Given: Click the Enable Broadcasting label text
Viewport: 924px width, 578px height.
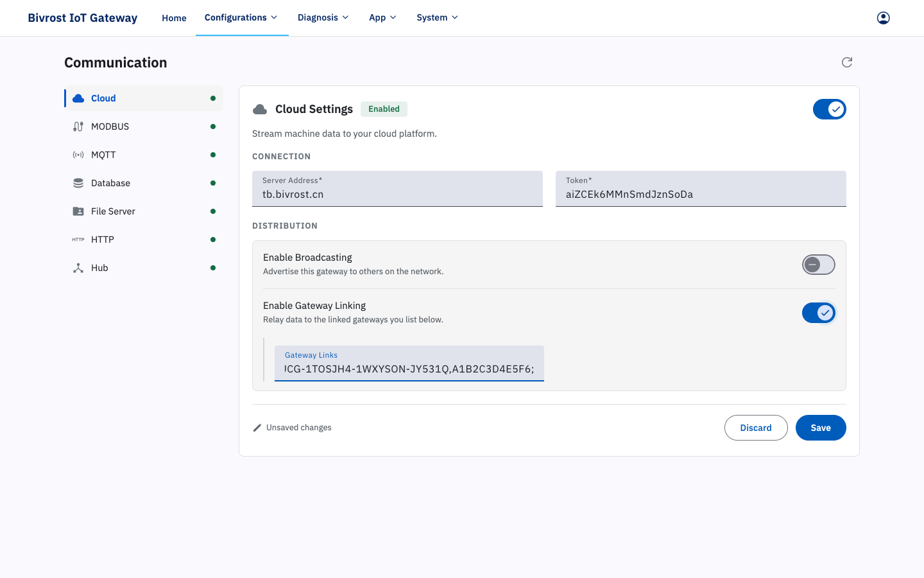Looking at the screenshot, I should coord(307,258).
